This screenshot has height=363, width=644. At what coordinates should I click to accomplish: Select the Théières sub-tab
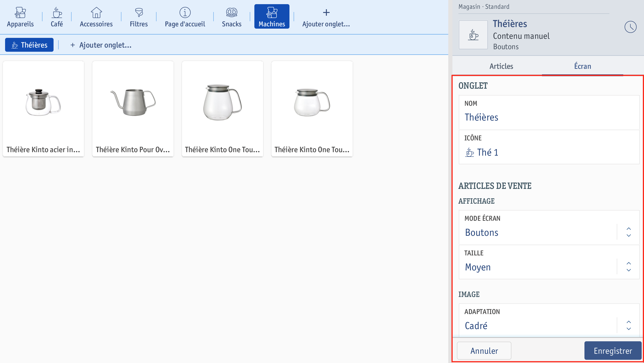29,45
